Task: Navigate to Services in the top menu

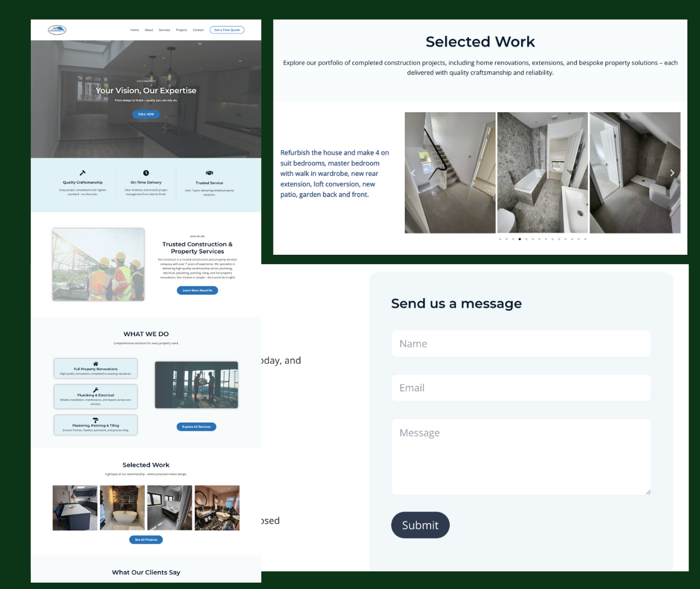Action: coord(165,30)
